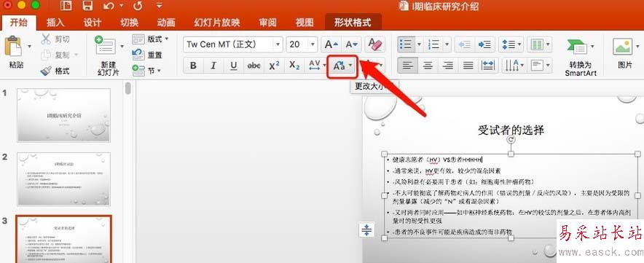
Task: Toggle Bold formatting
Action: (x=194, y=66)
